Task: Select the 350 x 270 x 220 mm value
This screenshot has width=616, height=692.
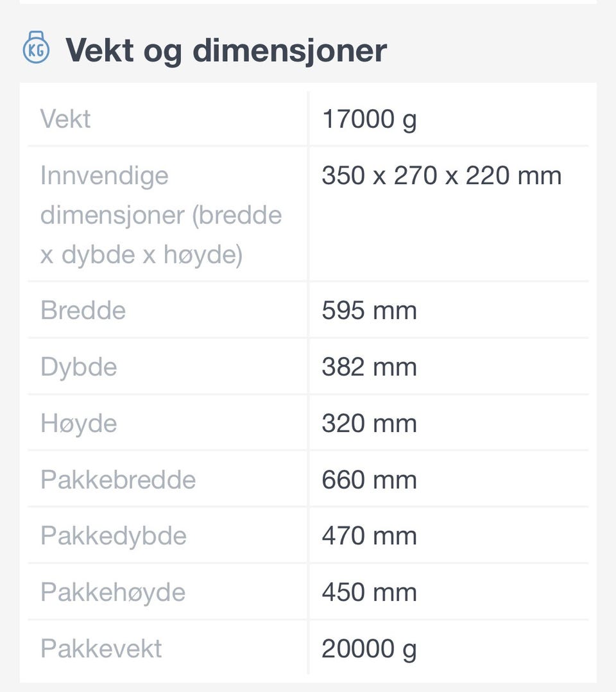Action: click(441, 176)
